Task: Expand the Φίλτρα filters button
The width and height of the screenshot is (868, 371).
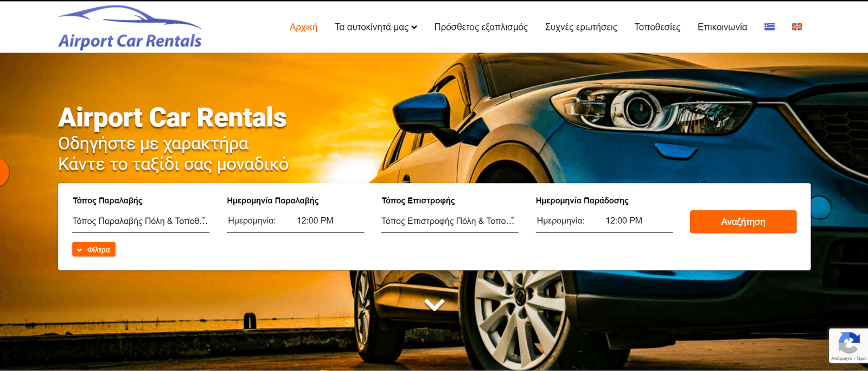Action: point(94,249)
